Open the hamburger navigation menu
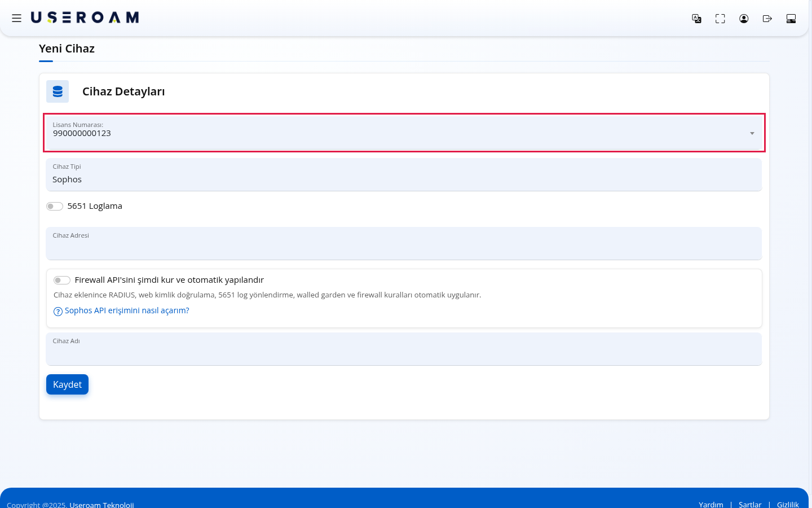 [x=17, y=18]
